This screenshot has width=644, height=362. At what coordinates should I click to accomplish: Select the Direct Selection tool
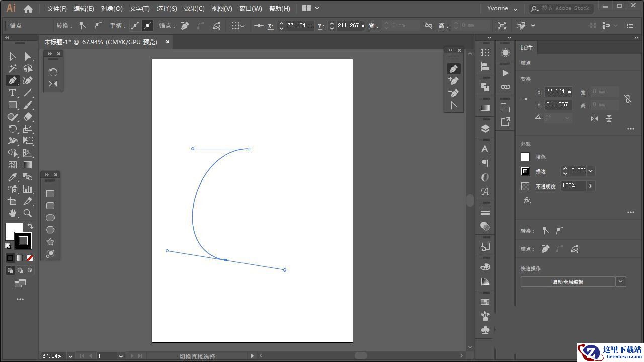pos(28,57)
